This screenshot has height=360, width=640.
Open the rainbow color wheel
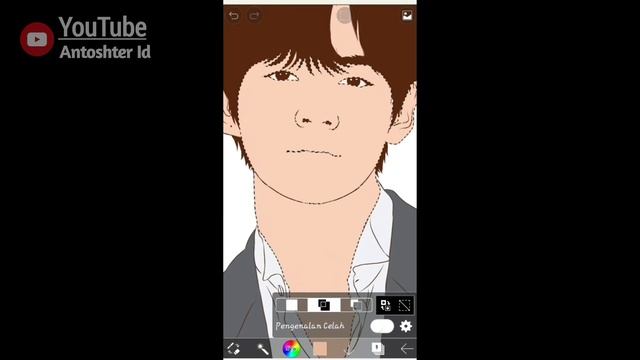pos(291,349)
